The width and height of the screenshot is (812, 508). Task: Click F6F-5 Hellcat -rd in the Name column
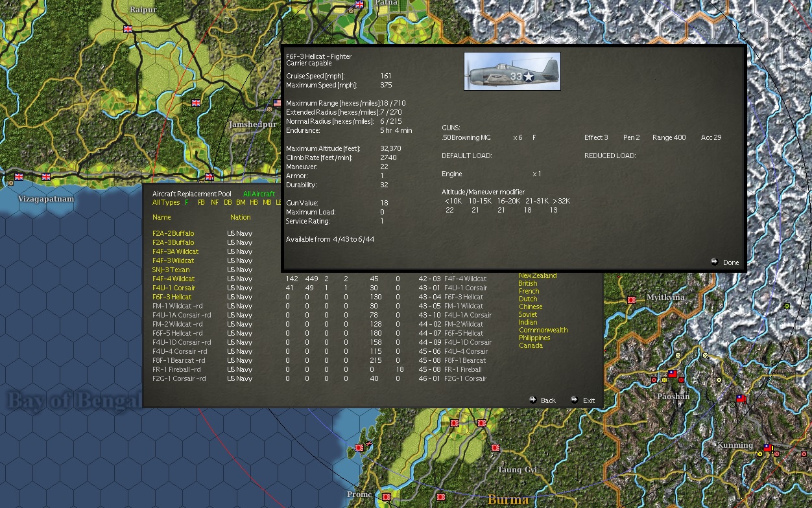[177, 333]
